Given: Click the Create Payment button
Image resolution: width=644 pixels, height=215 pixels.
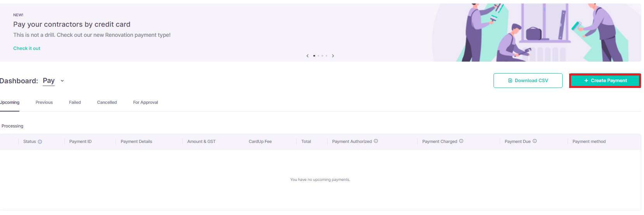Looking at the screenshot, I should [605, 81].
